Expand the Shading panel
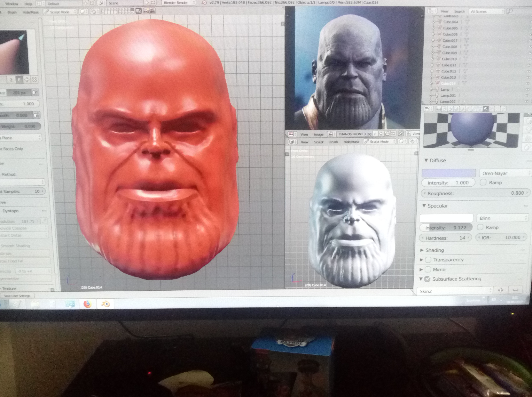The image size is (532, 397). tap(434, 250)
